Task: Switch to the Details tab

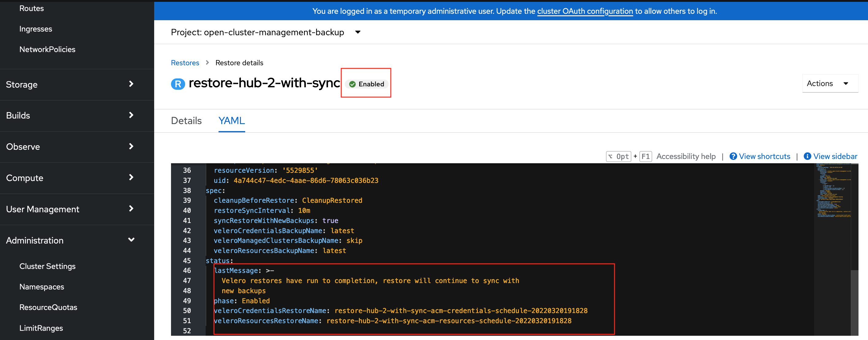Action: [186, 120]
